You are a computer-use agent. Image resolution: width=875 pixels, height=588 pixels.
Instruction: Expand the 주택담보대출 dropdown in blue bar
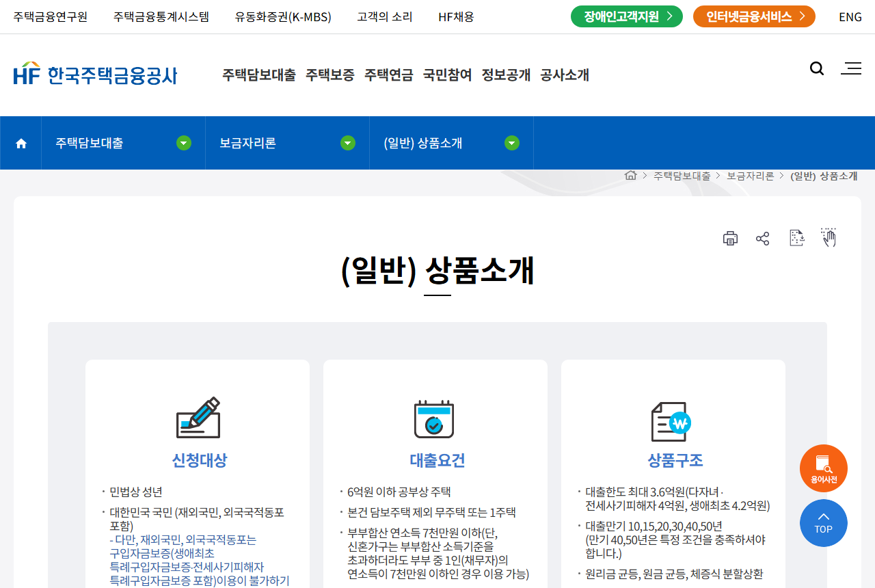[x=184, y=143]
